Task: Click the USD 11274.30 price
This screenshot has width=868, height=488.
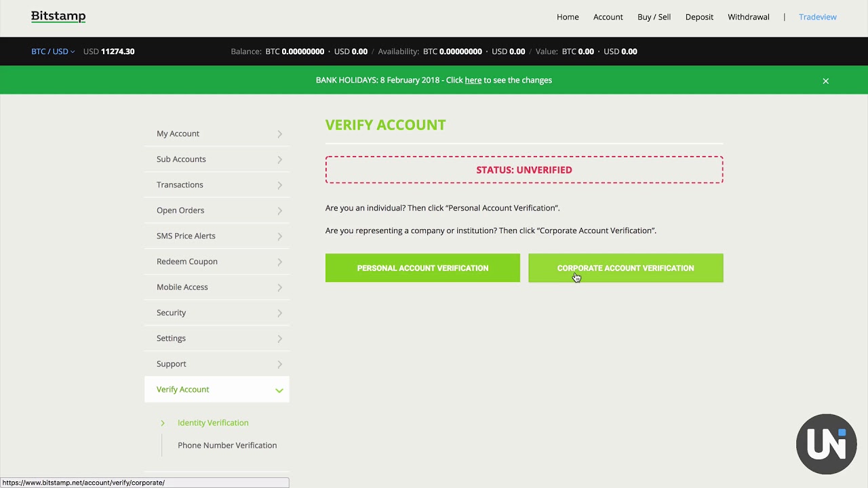Action: 108,52
